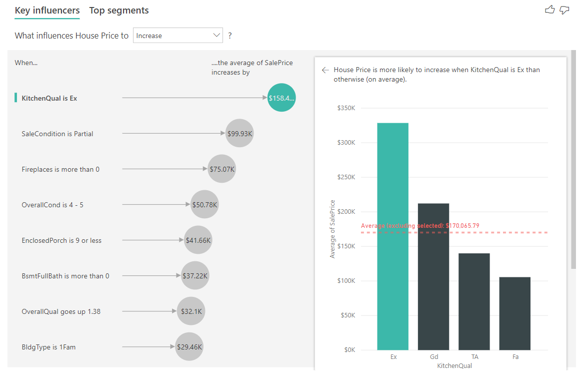Image resolution: width=588 pixels, height=384 pixels.
Task: Open the Increase dropdown
Action: pos(177,36)
